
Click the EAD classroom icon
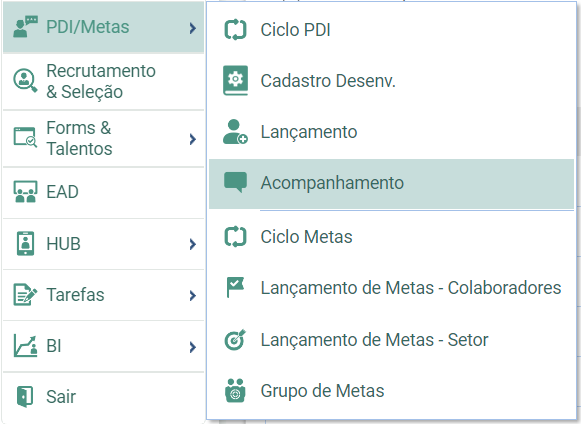(25, 192)
